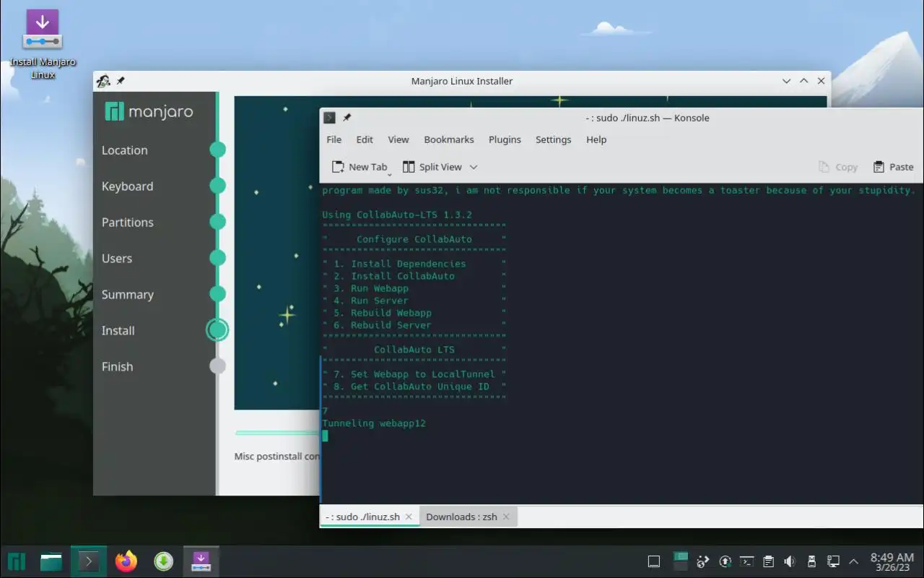
Task: Select the Keyboard step in installer sidebar
Action: pos(127,186)
